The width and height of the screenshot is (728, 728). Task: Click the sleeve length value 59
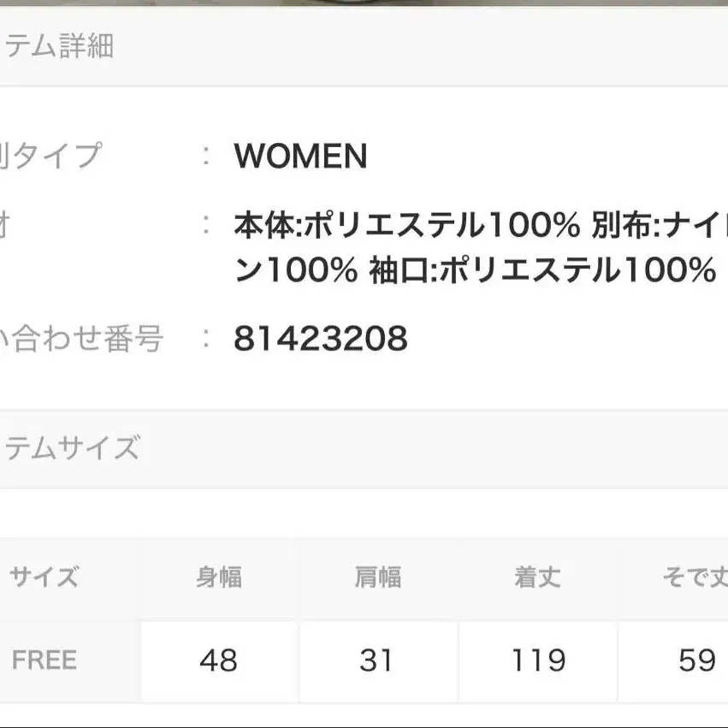pyautogui.click(x=696, y=660)
